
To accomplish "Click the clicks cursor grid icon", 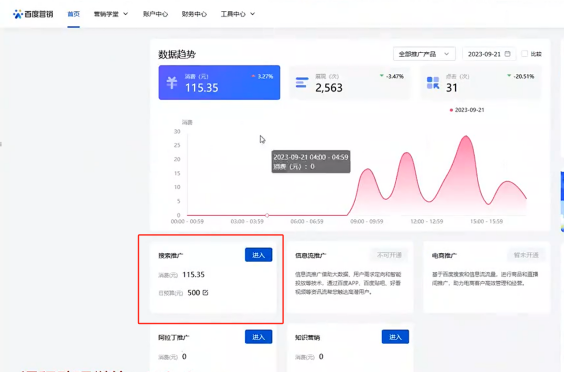I will 433,83.
